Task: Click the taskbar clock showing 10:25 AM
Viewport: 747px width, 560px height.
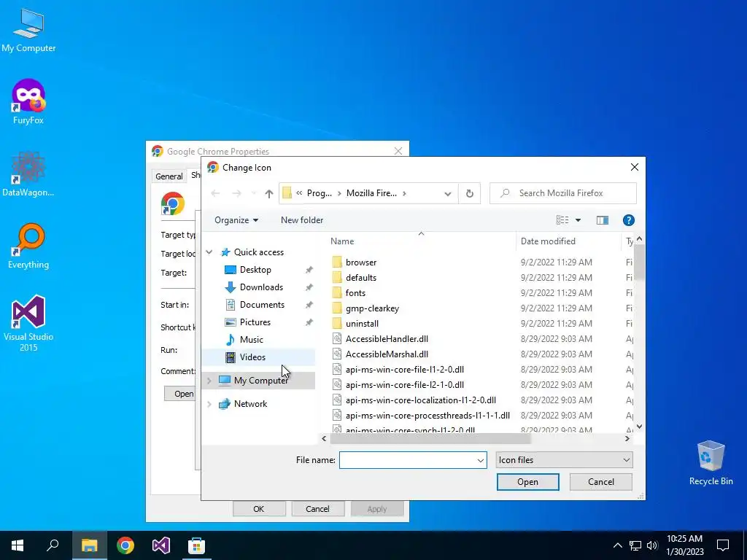Action: tap(684, 545)
